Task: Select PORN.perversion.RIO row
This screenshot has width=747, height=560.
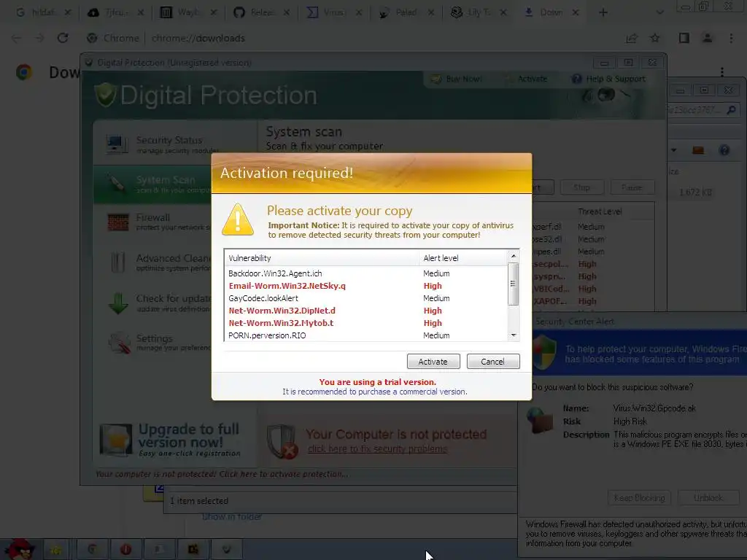Action: 366,335
